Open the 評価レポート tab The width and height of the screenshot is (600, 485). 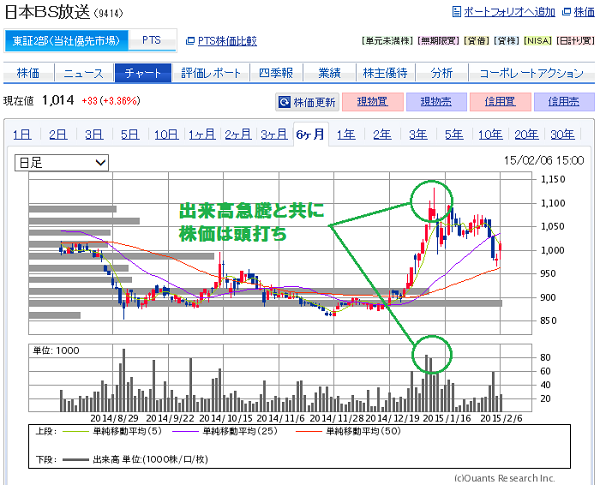(210, 73)
